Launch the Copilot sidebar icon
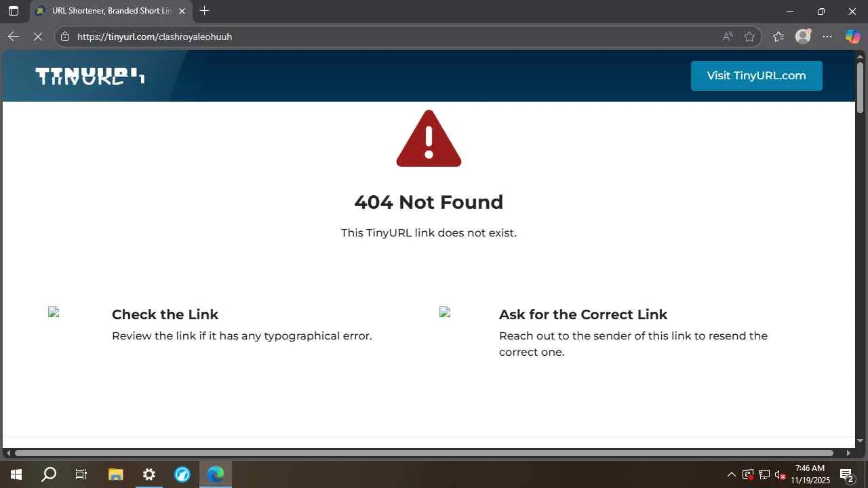This screenshot has width=868, height=488. click(852, 37)
